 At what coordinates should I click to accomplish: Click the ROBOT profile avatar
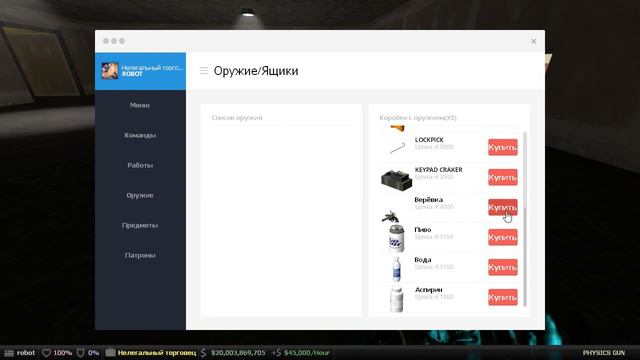coord(110,71)
